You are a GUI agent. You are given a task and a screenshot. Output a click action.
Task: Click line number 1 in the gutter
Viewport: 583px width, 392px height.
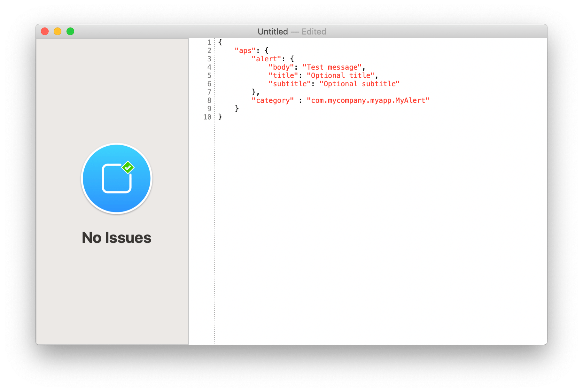pyautogui.click(x=209, y=42)
